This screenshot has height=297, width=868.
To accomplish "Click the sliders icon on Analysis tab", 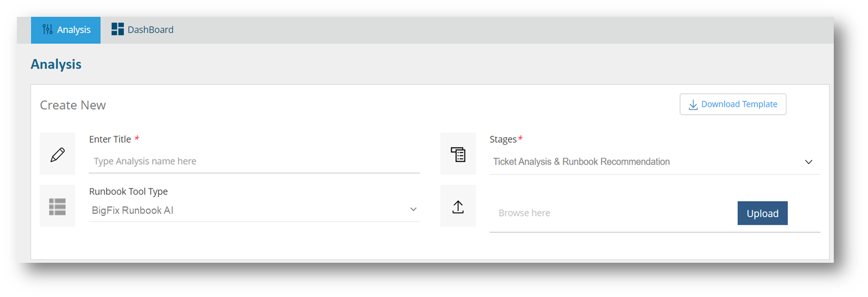I will click(x=47, y=29).
